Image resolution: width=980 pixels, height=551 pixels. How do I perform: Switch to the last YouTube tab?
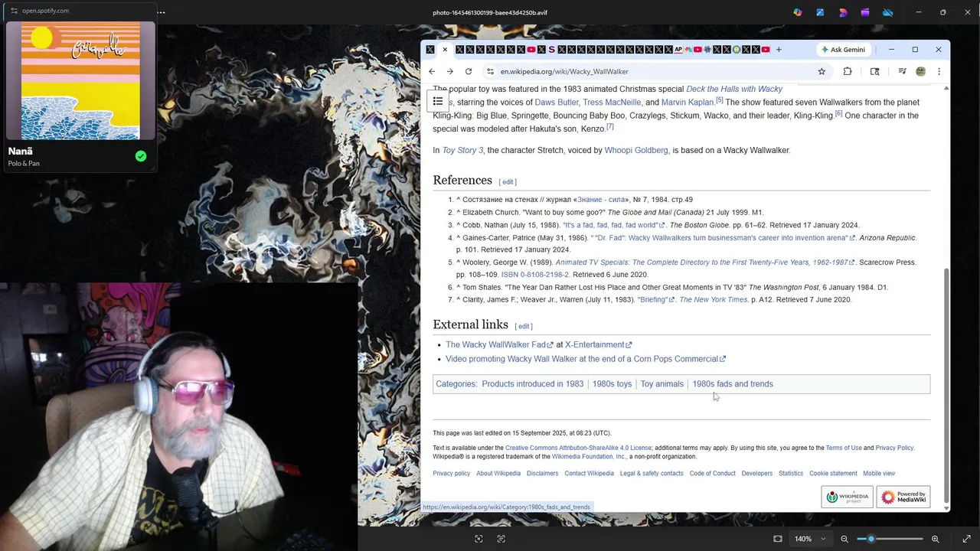(765, 50)
